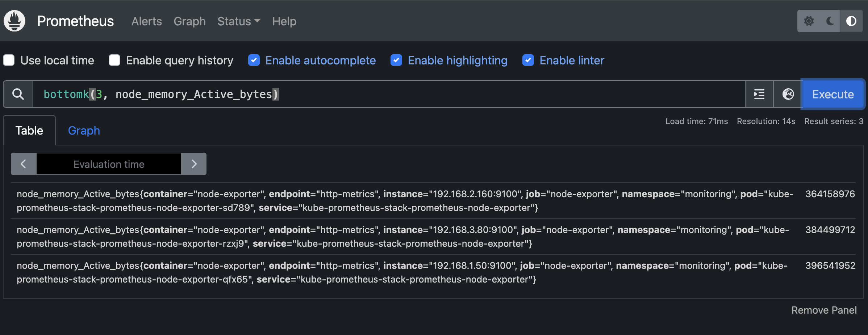Screen dimensions: 868x335
Task: Disable the autocomplete checkbox
Action: pos(254,60)
